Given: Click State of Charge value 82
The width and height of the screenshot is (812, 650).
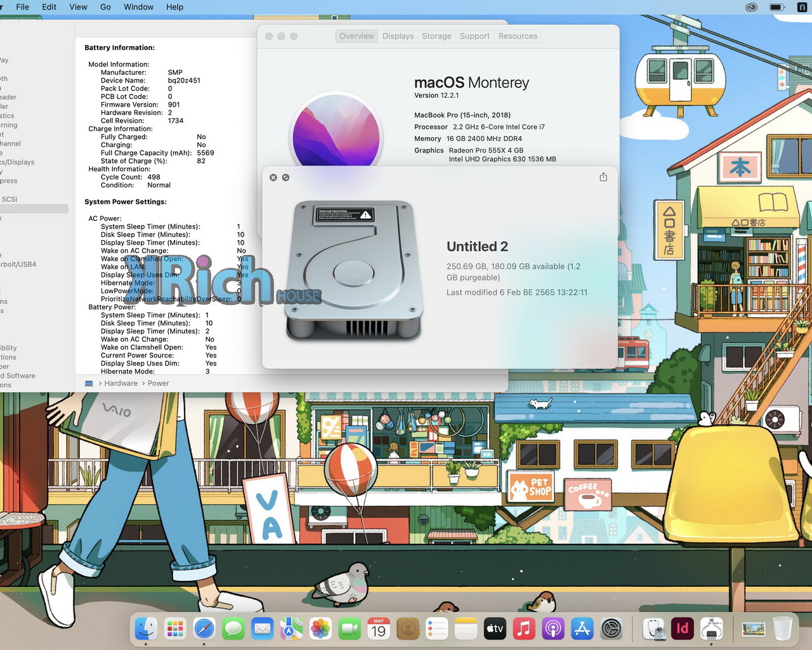Looking at the screenshot, I should pos(201,161).
